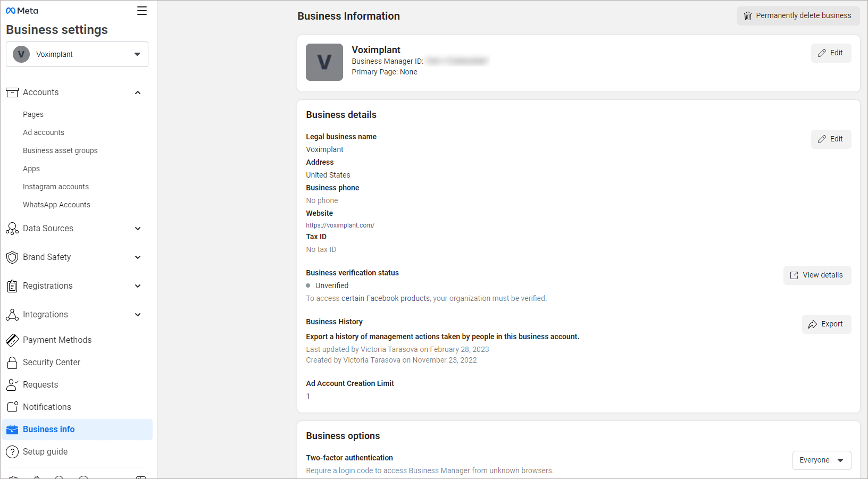Click the 'Ad Account Creation Limit' label
The image size is (868, 479).
350,383
